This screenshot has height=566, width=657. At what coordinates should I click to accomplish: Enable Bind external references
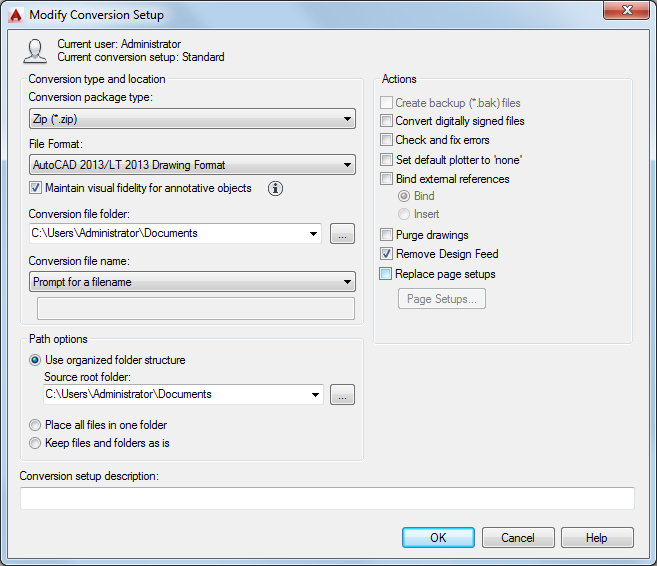click(386, 178)
